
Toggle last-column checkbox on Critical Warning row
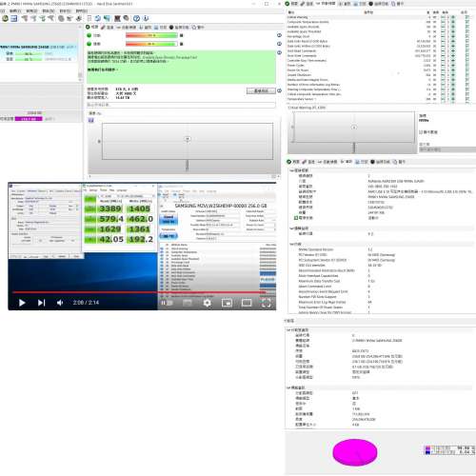tap(467, 17)
